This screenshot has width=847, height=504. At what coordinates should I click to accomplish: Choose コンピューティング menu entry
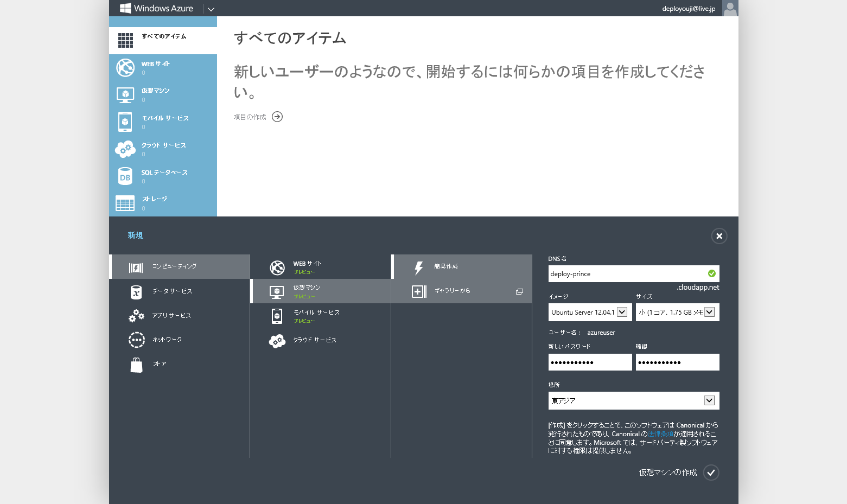pos(180,267)
